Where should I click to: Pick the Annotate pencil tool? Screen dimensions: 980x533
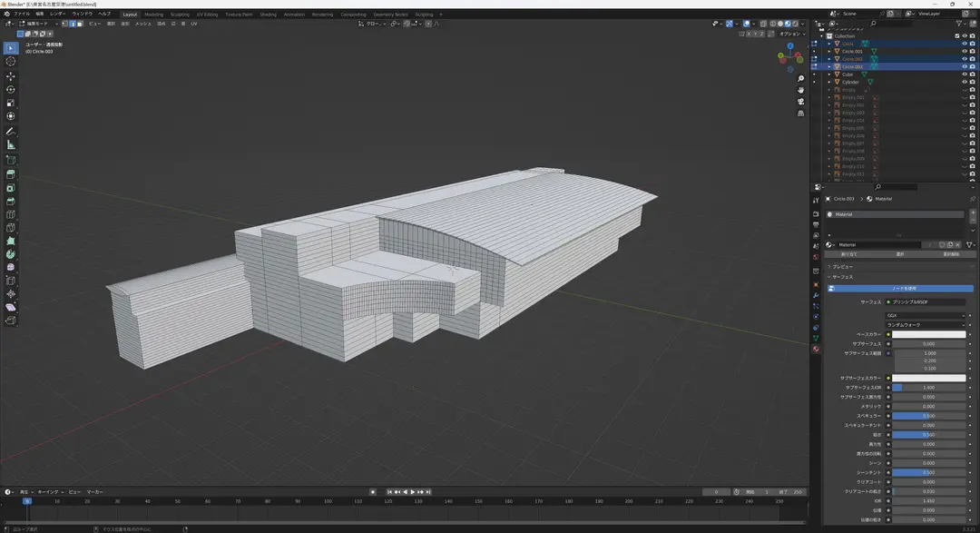[11, 132]
